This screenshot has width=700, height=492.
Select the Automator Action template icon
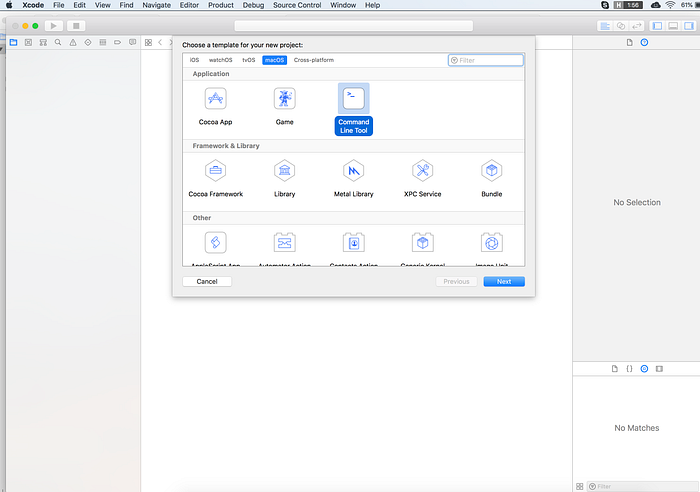pyautogui.click(x=284, y=242)
